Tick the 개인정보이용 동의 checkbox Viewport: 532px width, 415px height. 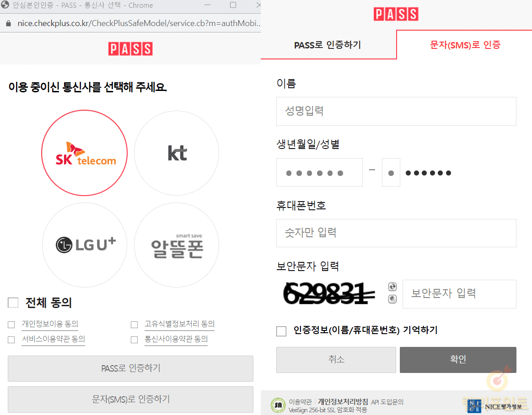click(11, 325)
